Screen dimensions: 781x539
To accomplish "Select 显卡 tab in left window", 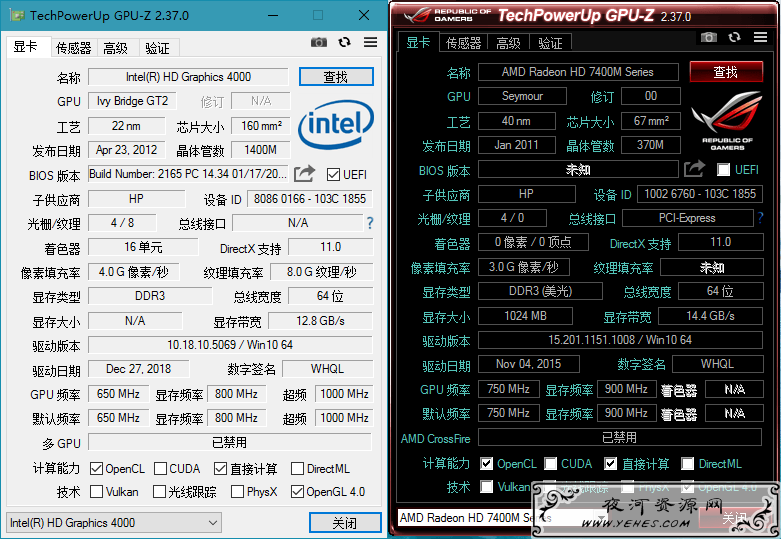I will click(x=26, y=47).
